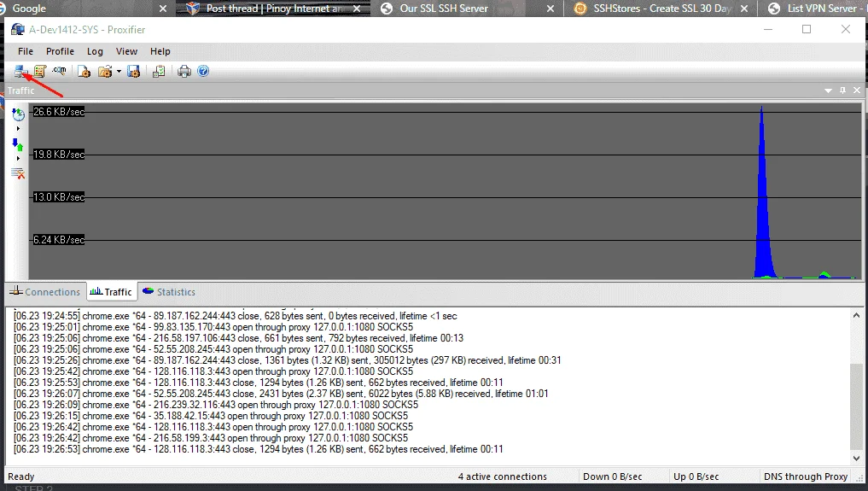Click the traffic time-scale clock icon
The height and width of the screenshot is (491, 868).
tap(18, 114)
